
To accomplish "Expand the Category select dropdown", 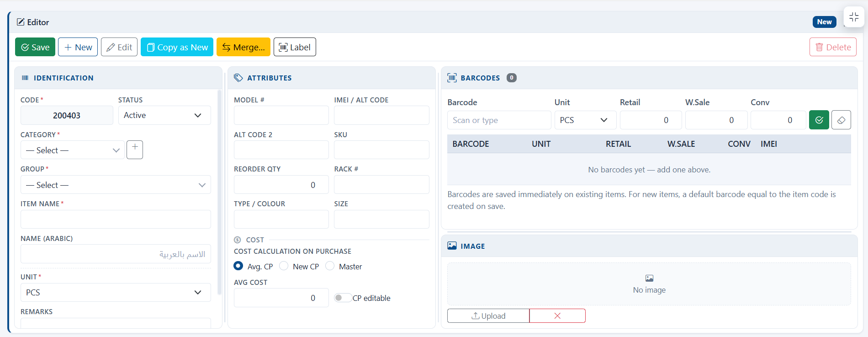I will tap(73, 150).
